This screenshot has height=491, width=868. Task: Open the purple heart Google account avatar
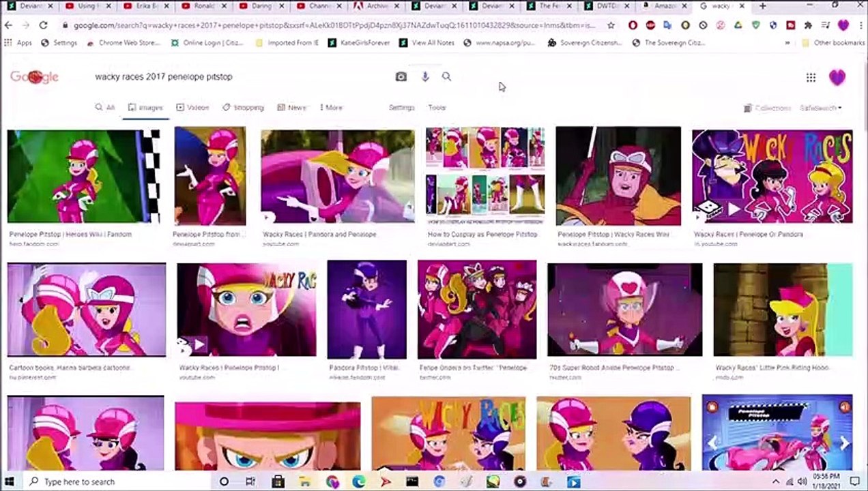coord(837,77)
